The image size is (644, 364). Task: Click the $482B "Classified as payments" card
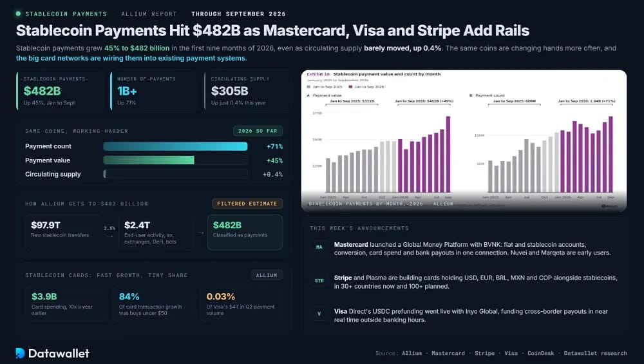[245, 232]
